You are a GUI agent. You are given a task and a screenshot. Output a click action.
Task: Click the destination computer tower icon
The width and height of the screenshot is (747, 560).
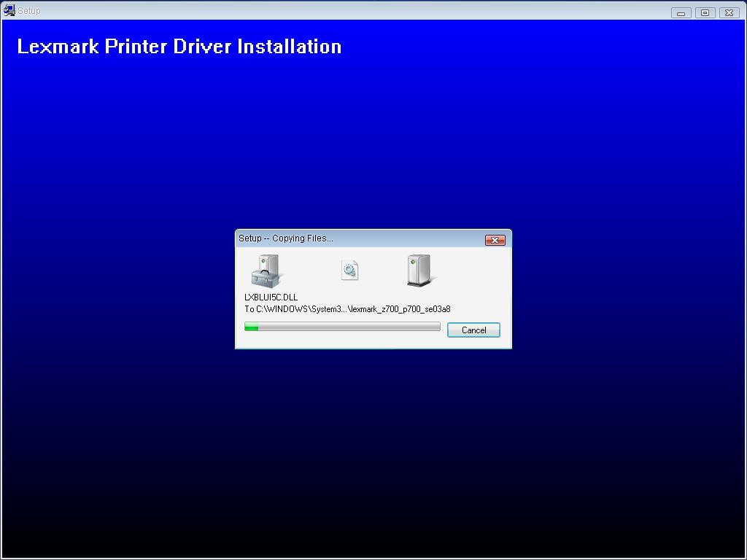coord(421,271)
